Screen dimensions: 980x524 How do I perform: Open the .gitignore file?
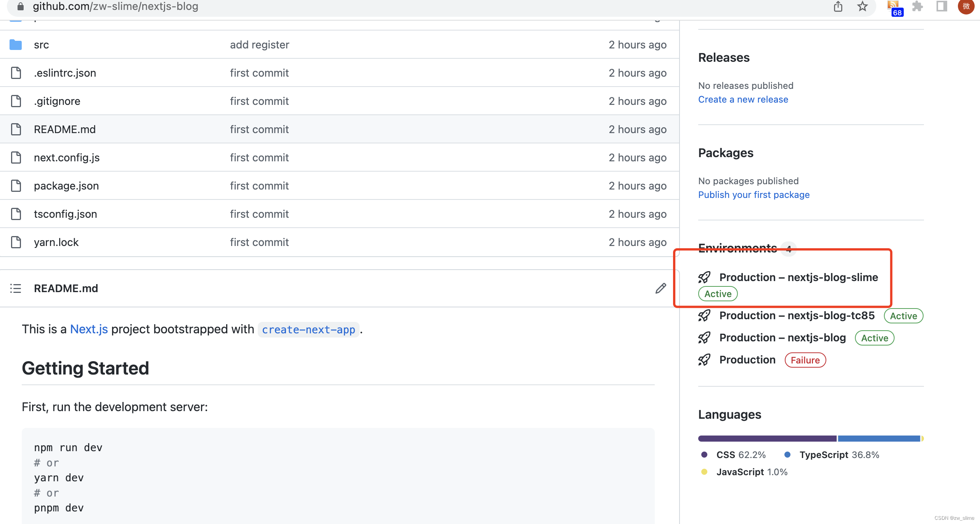click(x=57, y=101)
